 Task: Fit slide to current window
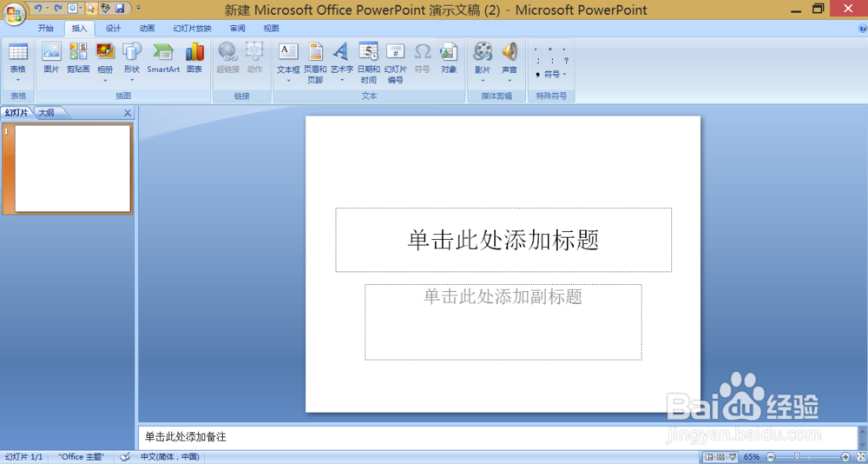[x=859, y=457]
